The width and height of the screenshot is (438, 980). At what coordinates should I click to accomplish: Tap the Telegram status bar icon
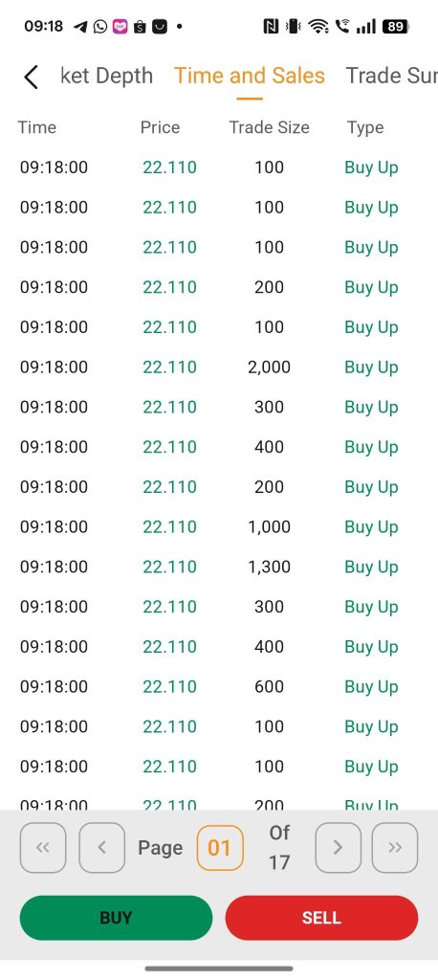[x=80, y=26]
